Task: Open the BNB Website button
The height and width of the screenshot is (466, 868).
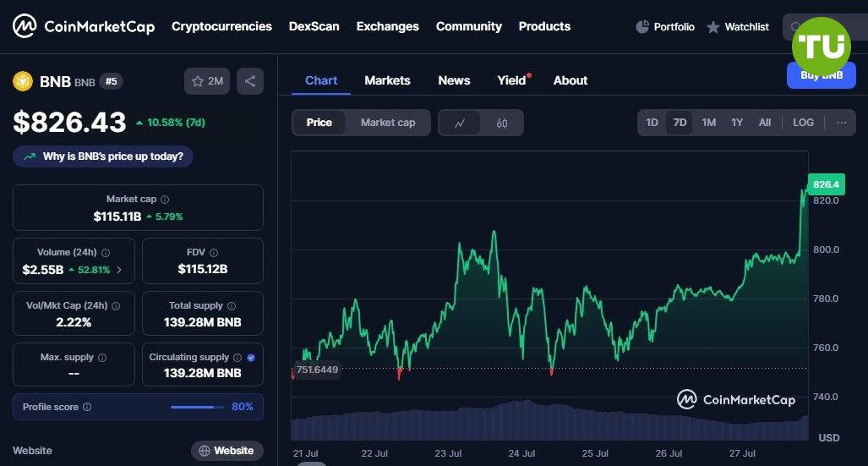Action: (x=227, y=451)
